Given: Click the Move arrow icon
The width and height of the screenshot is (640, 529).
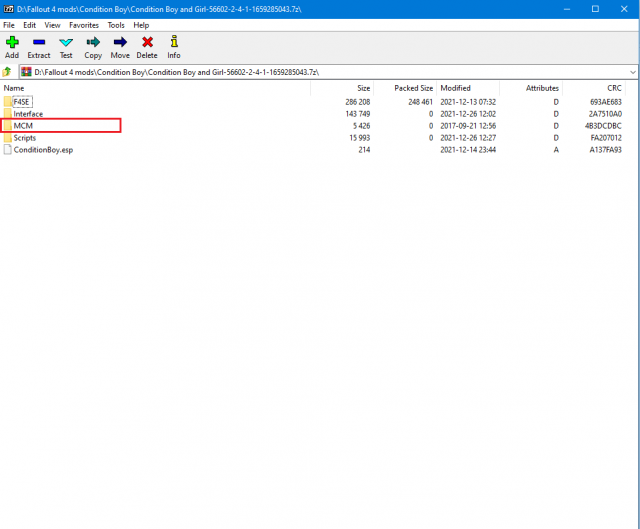Looking at the screenshot, I should (120, 42).
